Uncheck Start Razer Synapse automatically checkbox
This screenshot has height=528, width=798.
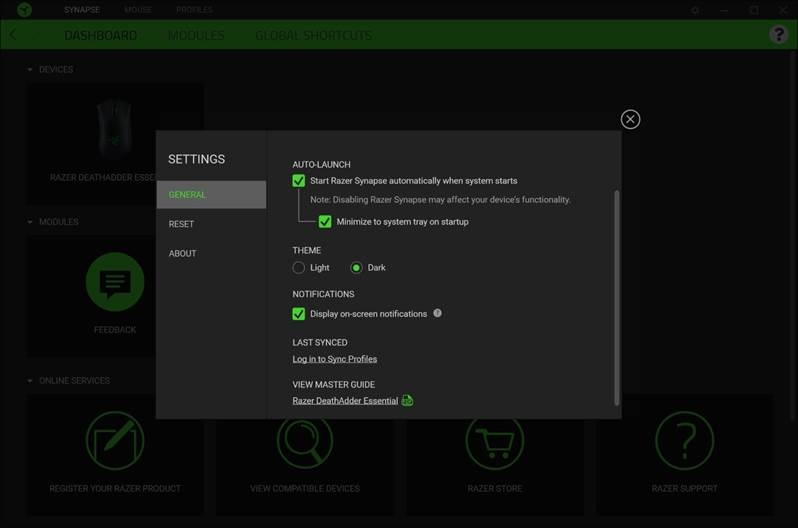tap(299, 181)
